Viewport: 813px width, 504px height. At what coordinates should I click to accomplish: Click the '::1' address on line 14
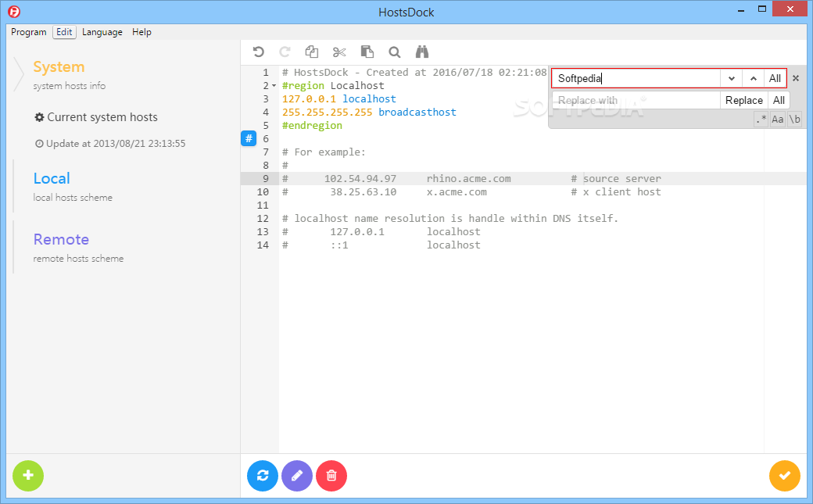(339, 245)
